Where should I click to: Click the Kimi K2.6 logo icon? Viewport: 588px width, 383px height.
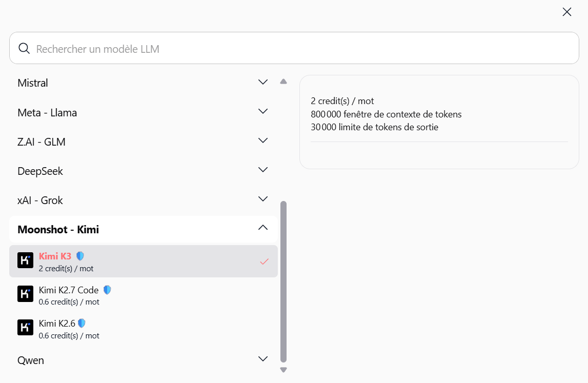25,328
